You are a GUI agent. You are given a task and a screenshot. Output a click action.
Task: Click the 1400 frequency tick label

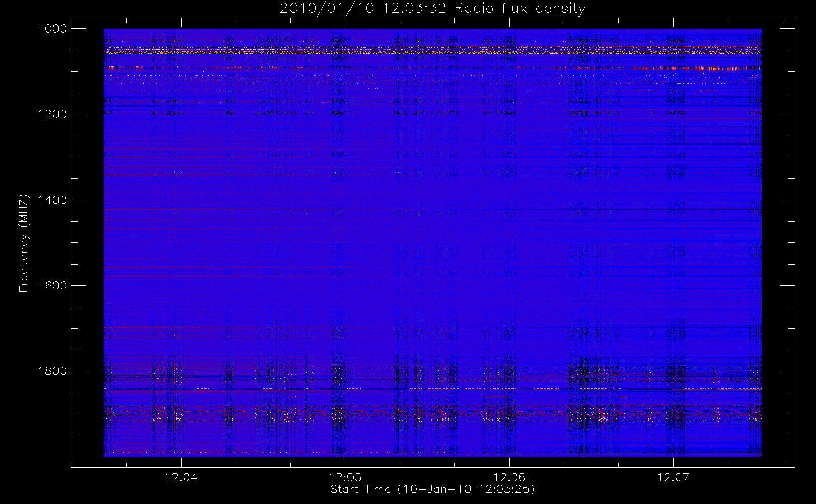point(52,200)
